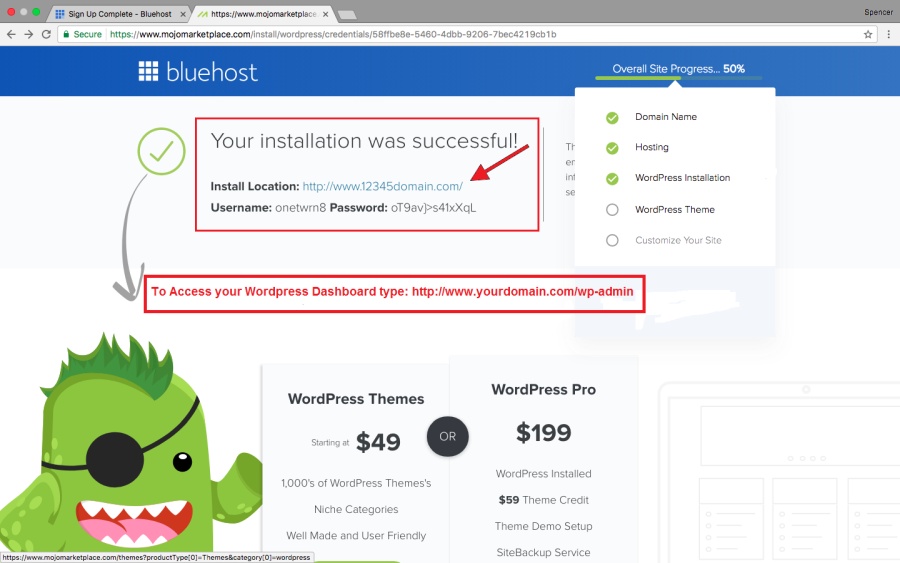
Task: Click the Niche Categories feature line
Action: pos(356,509)
